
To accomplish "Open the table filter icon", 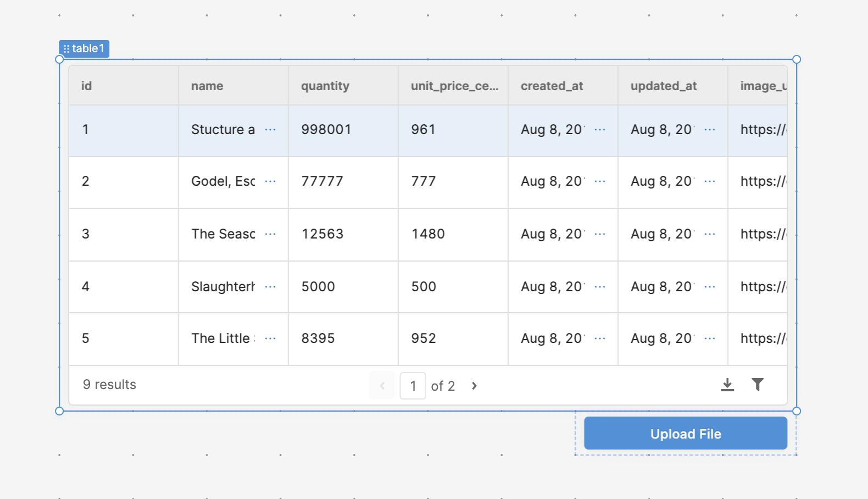I will pyautogui.click(x=758, y=385).
